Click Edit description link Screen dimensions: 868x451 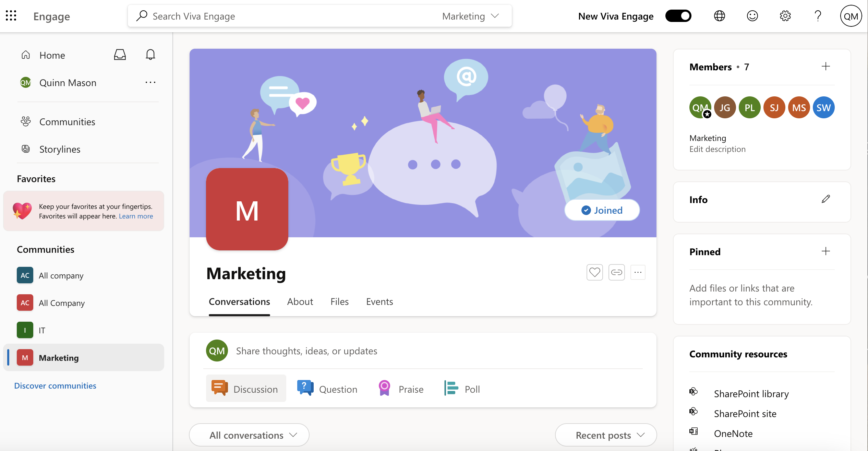coord(718,149)
